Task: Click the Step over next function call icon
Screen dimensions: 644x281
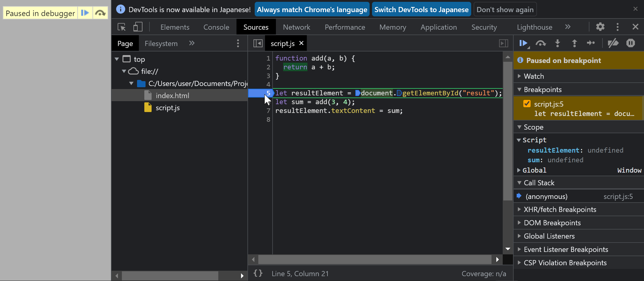Action: click(x=541, y=43)
